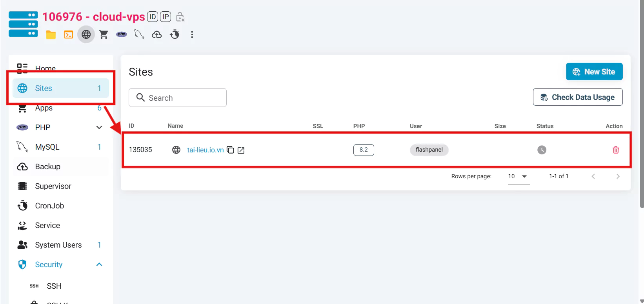
Task: Click the New Site button
Action: (x=594, y=72)
